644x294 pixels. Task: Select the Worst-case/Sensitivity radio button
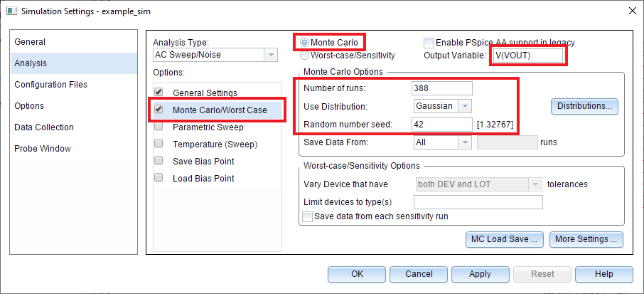[x=305, y=55]
